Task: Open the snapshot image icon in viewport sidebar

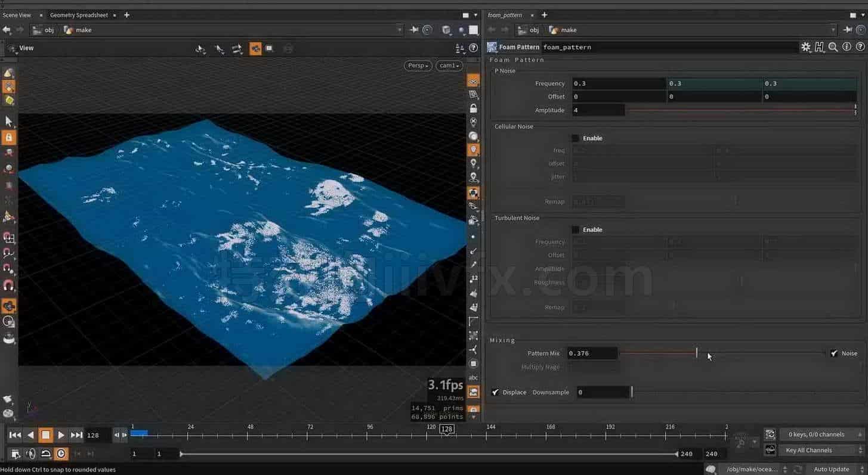Action: (x=473, y=392)
